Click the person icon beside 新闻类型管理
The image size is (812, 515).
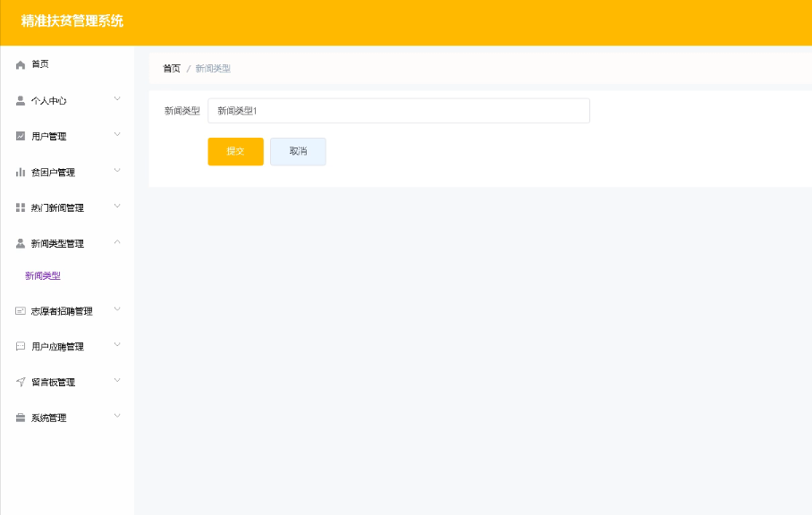(x=21, y=243)
